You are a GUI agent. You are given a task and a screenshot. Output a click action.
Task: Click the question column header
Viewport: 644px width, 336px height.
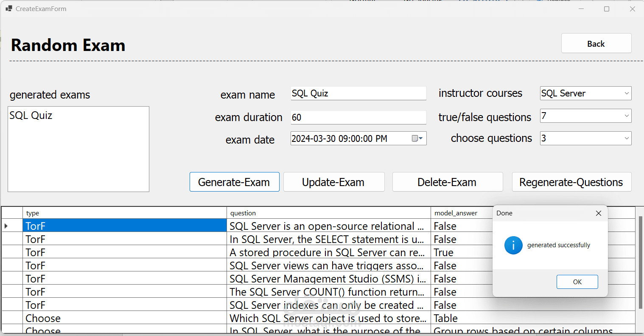pos(329,213)
